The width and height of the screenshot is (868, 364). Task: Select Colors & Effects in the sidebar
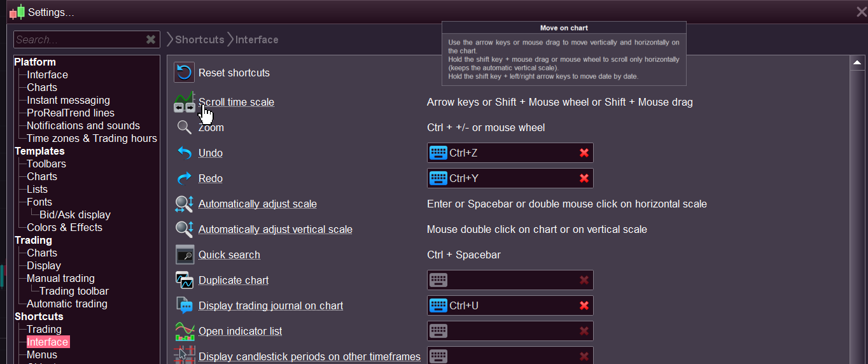coord(64,227)
